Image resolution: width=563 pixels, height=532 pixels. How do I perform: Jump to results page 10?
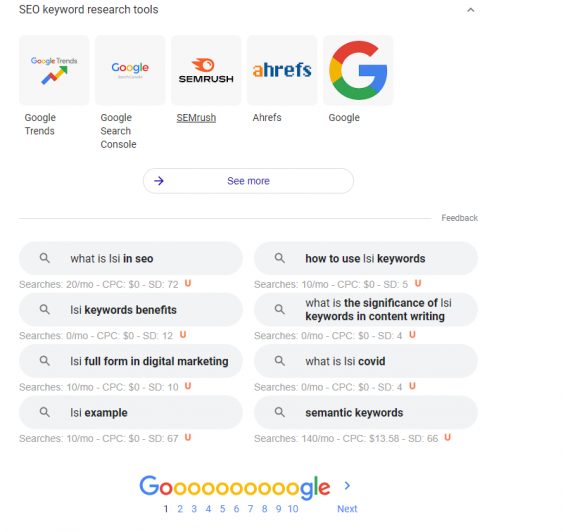[x=293, y=509]
